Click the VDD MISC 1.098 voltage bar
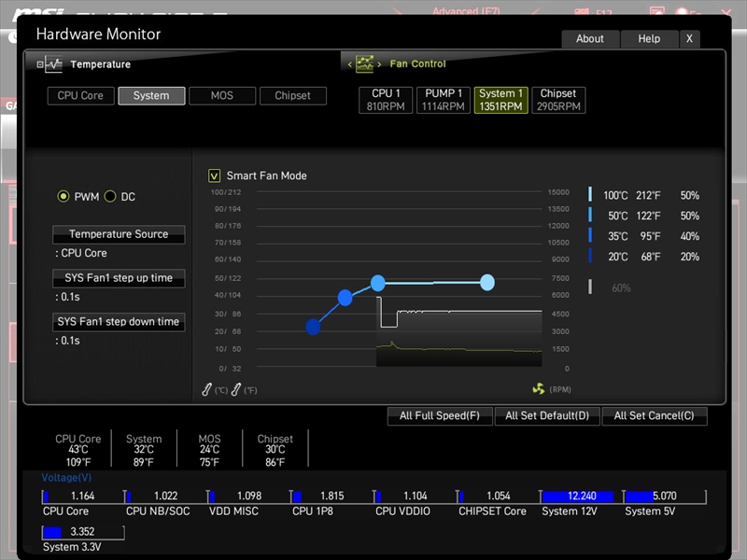 pyautogui.click(x=249, y=497)
